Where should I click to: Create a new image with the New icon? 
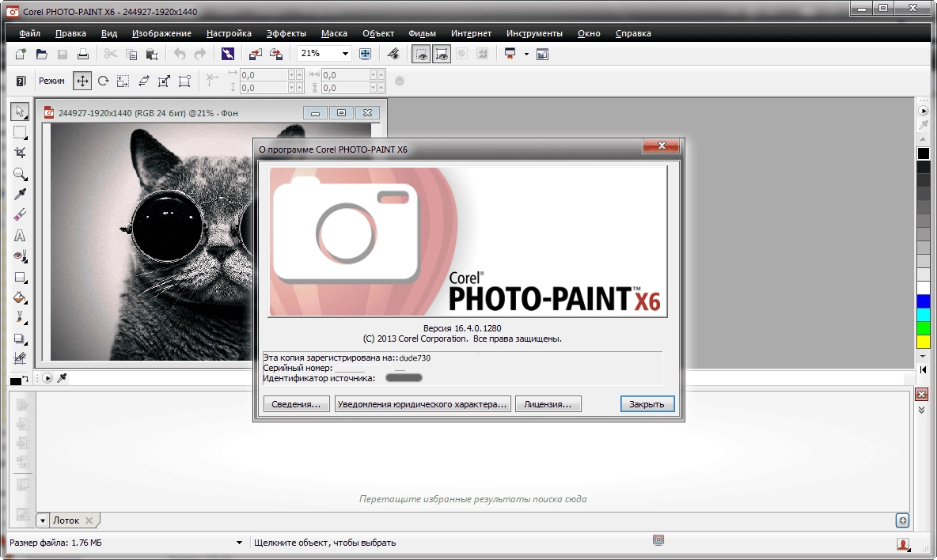coord(21,55)
